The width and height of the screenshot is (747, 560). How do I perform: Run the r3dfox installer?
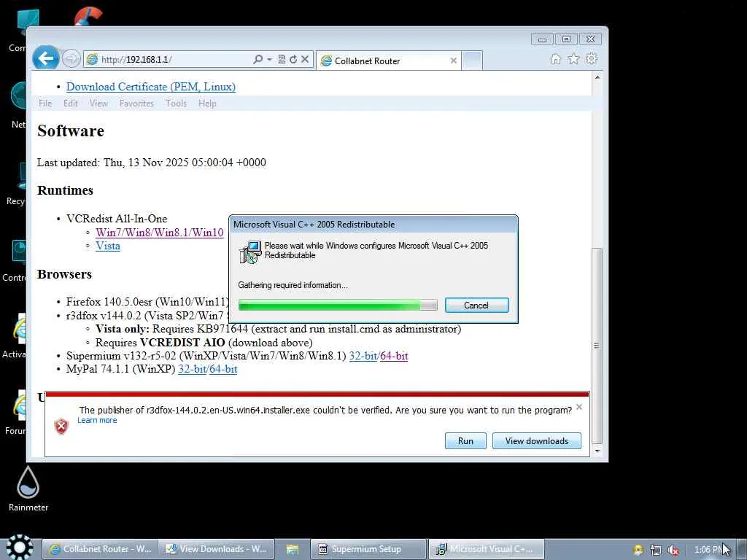click(x=465, y=441)
